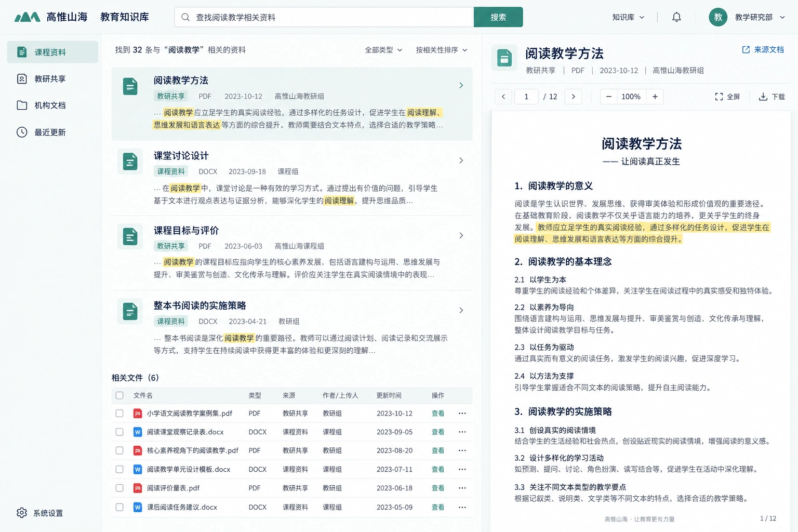Screen dimensions: 798x532
Task: Click the page number input box
Action: 526,97
